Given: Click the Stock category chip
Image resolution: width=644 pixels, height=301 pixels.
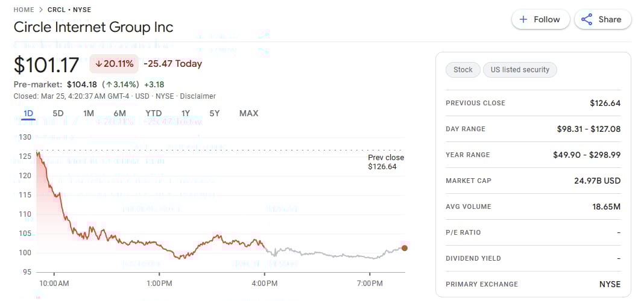Looking at the screenshot, I should click(x=463, y=70).
